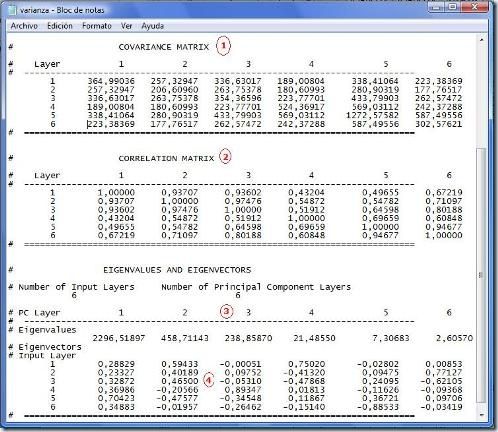Open the Ver menu
This screenshot has height=432, width=498.
click(x=126, y=26)
